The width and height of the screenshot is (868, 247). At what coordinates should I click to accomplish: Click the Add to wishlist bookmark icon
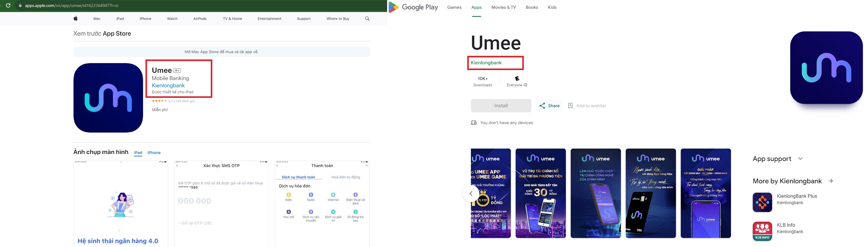570,106
